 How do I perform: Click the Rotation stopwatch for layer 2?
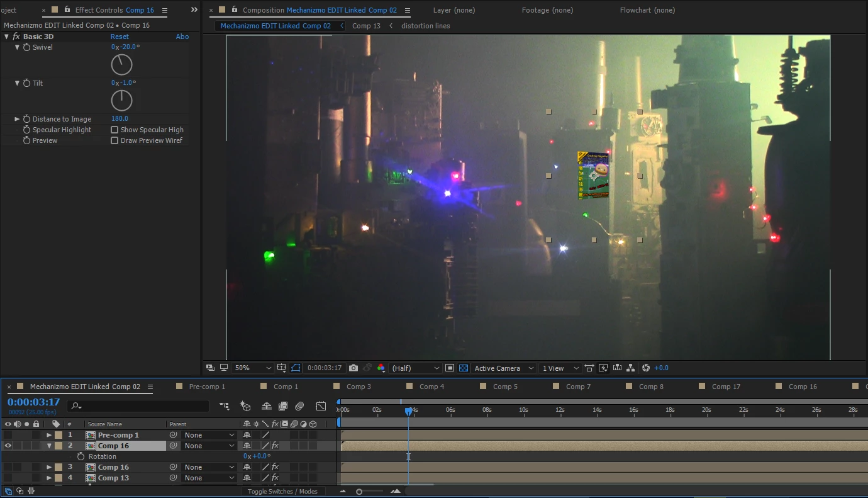[x=81, y=456]
